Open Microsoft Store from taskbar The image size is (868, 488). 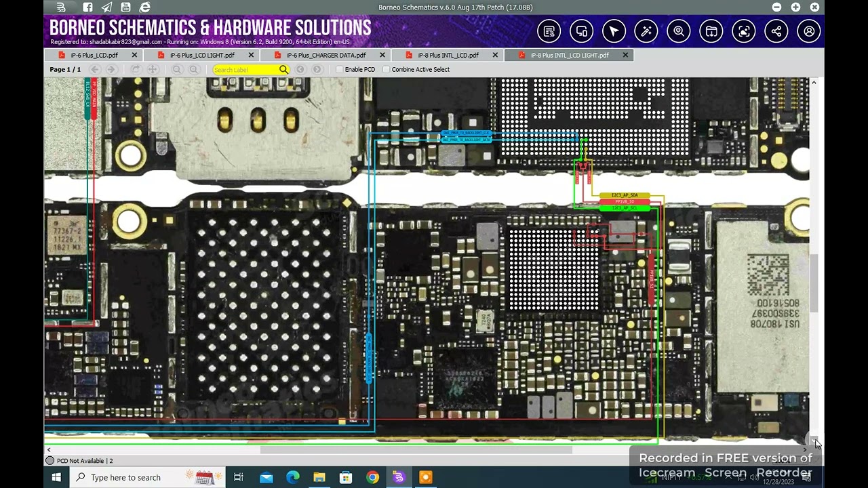click(346, 478)
